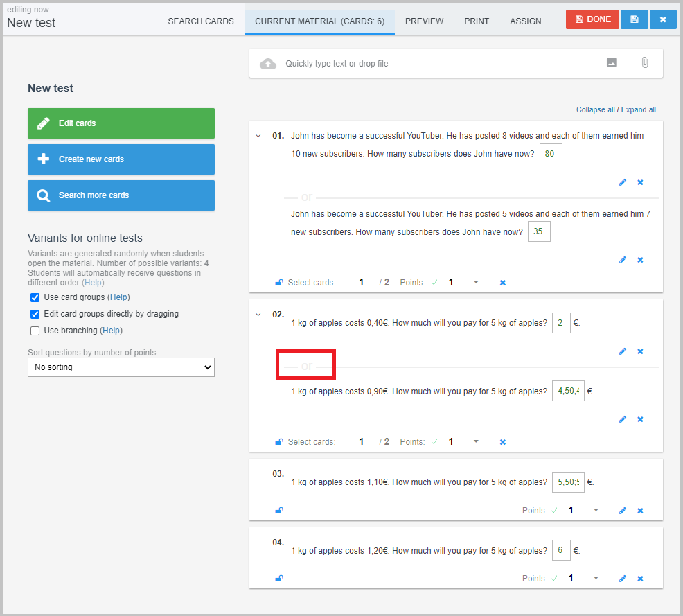
Task: Edit the first card with answer 80
Action: [623, 182]
